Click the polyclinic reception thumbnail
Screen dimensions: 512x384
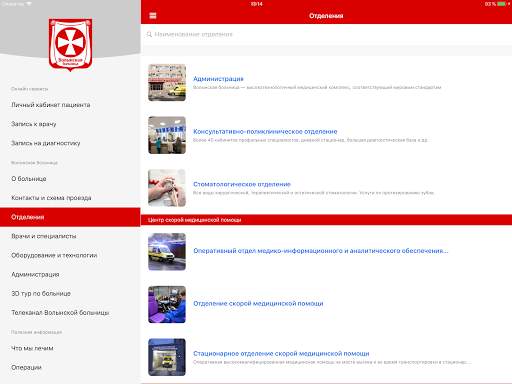pos(167,135)
